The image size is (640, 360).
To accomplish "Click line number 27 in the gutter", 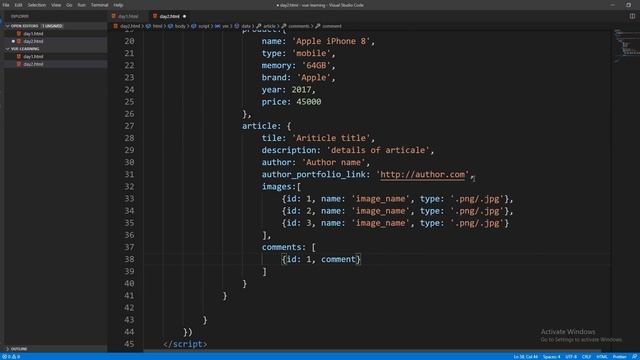I will coord(129,126).
